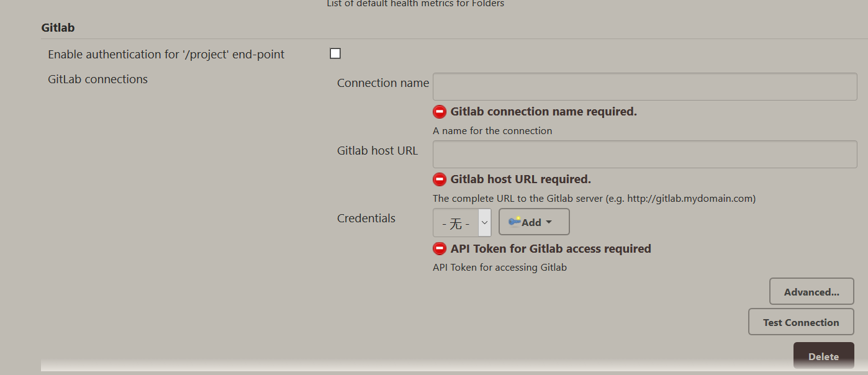This screenshot has width=868, height=375.
Task: Click the red error icon beside host URL required
Action: coord(440,179)
